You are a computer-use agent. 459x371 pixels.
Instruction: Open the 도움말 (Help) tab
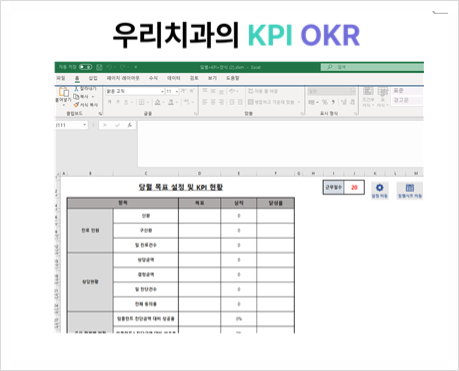coord(233,78)
